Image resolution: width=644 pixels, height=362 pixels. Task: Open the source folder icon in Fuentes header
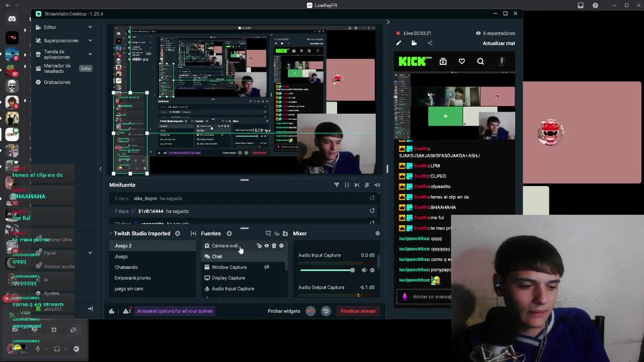click(285, 233)
